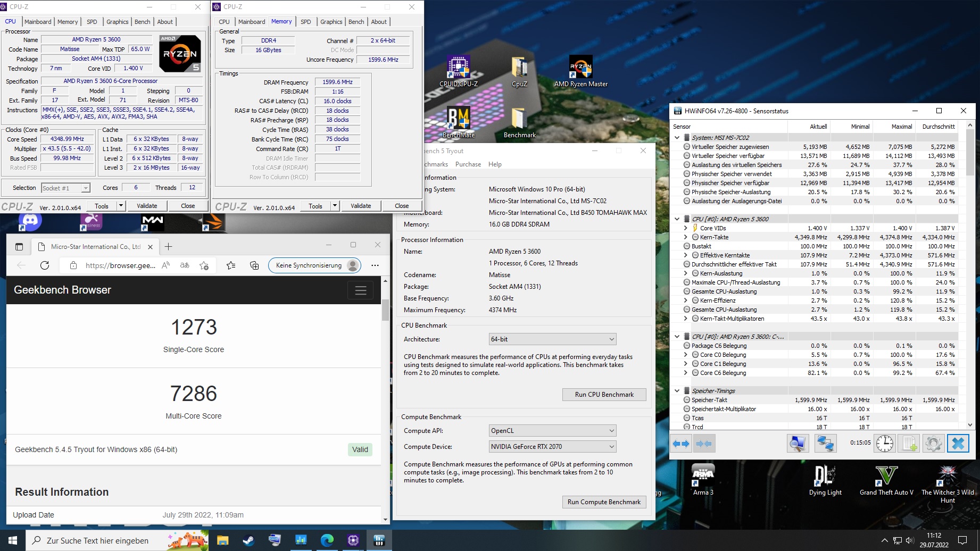Switch to Graphics tab in CPU-Z Memory window
The image size is (980, 551).
pos(331,22)
